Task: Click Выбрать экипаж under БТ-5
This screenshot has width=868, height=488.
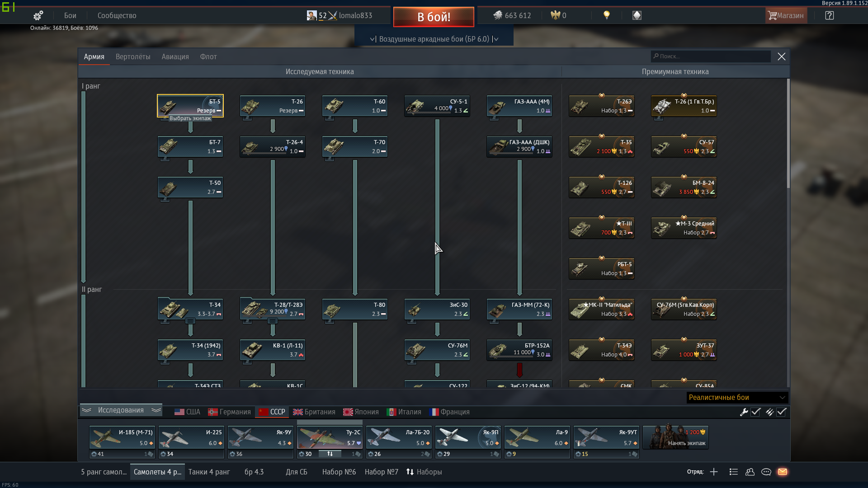Action: click(190, 118)
